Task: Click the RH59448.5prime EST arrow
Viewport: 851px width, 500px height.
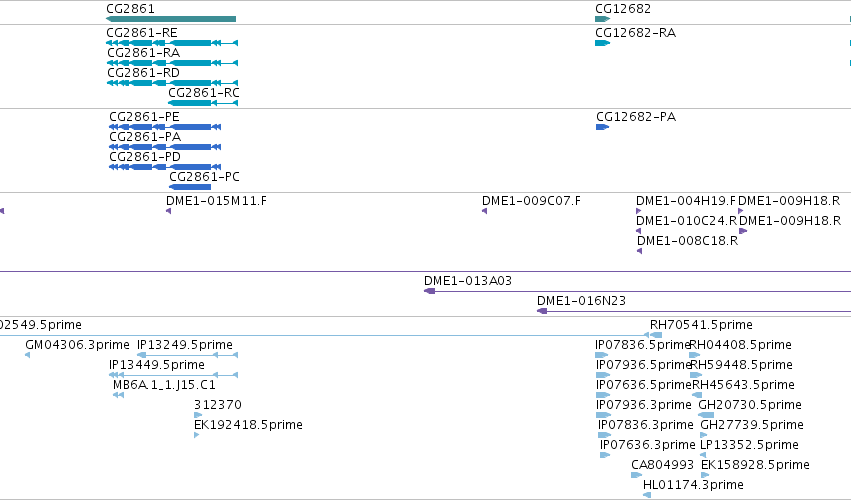Action: [696, 375]
